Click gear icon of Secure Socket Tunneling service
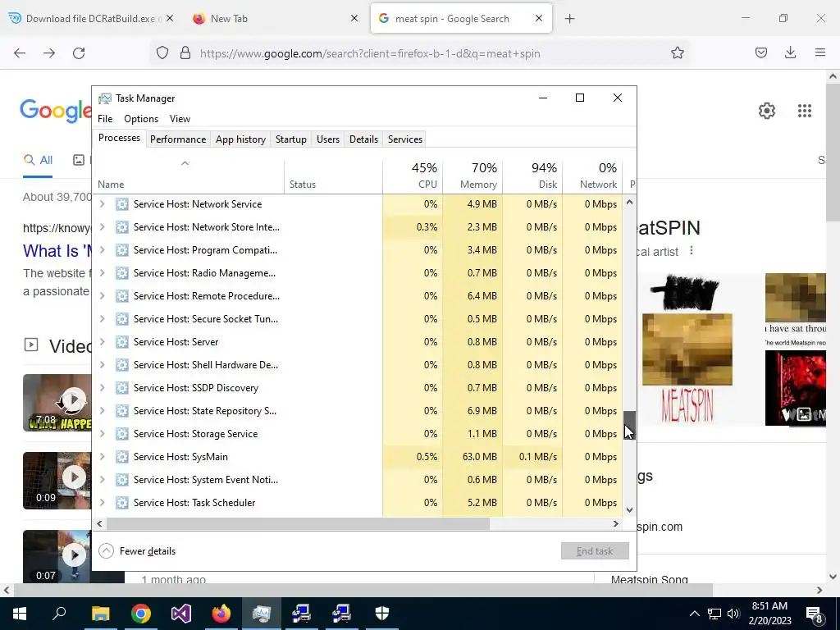 (122, 319)
